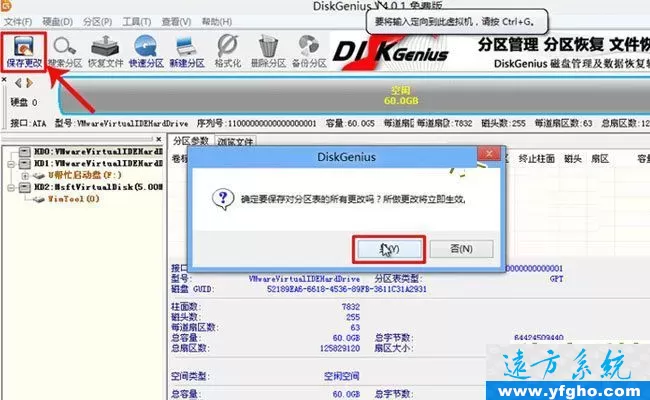The width and height of the screenshot is (650, 400).
Task: Click the 磁头数 value 255
Action: point(353,317)
